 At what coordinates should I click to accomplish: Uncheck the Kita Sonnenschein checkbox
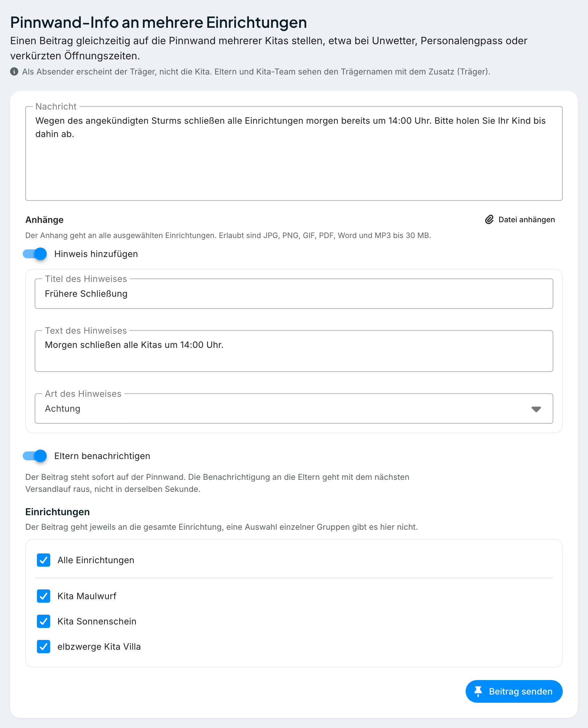pyautogui.click(x=43, y=621)
